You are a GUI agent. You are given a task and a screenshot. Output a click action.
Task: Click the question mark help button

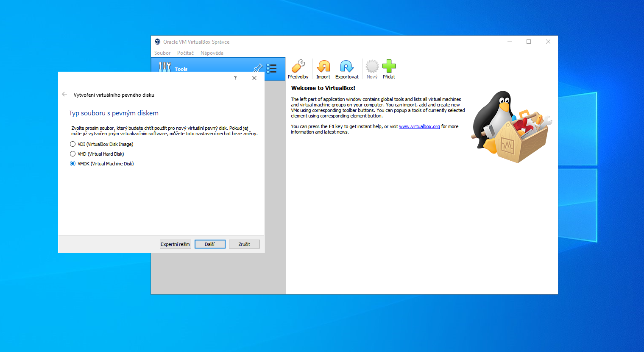[235, 78]
